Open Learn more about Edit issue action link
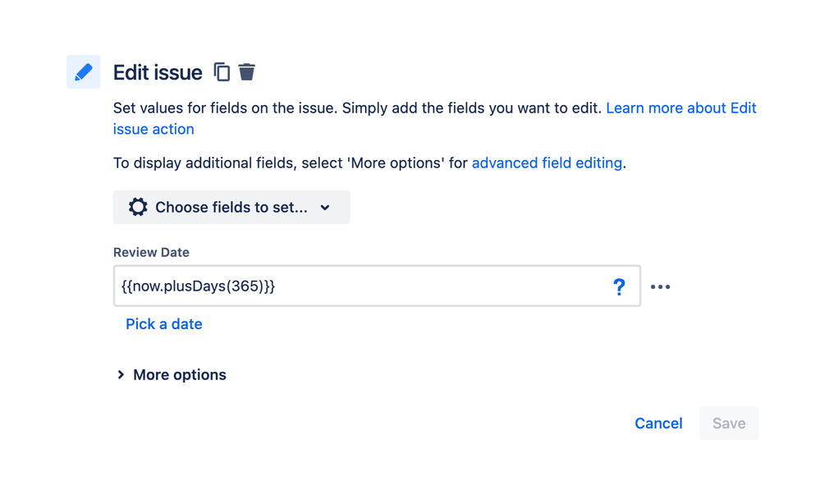The width and height of the screenshot is (820, 504). [x=681, y=108]
